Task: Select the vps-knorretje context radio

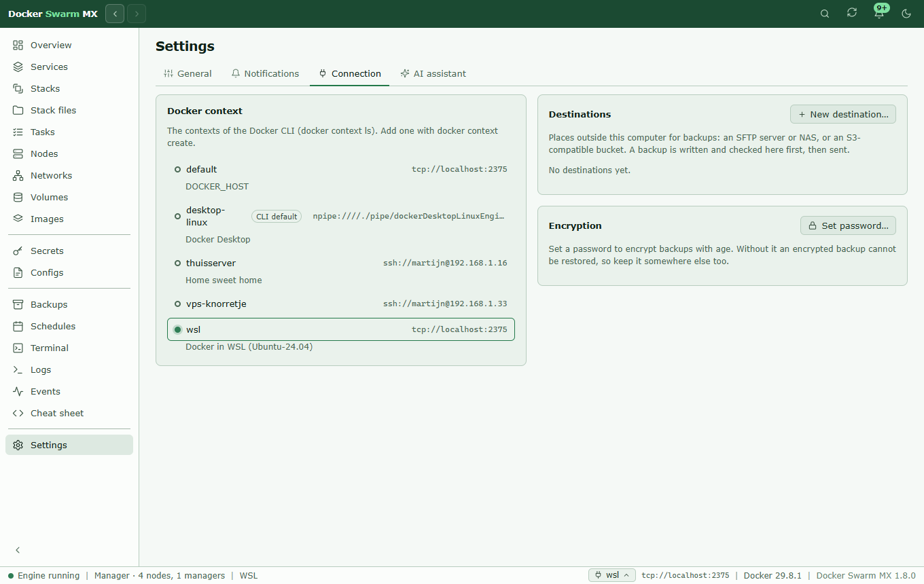Action: point(177,304)
